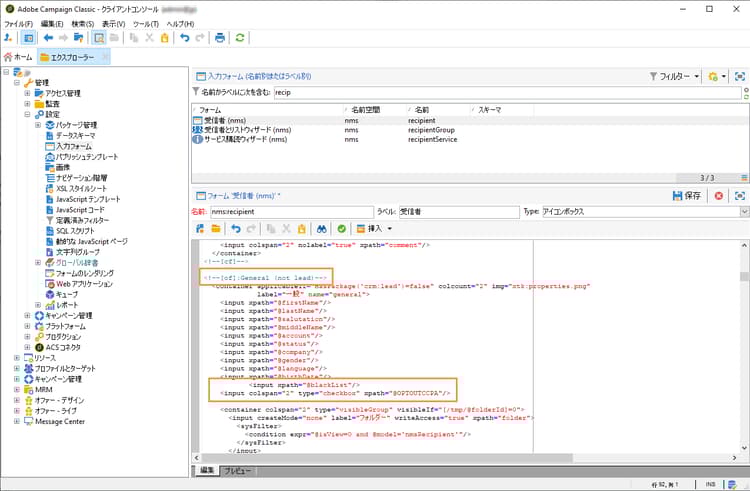Click the paste clipboard icon in main toolbar
This screenshot has height=491, width=750.
tap(166, 38)
